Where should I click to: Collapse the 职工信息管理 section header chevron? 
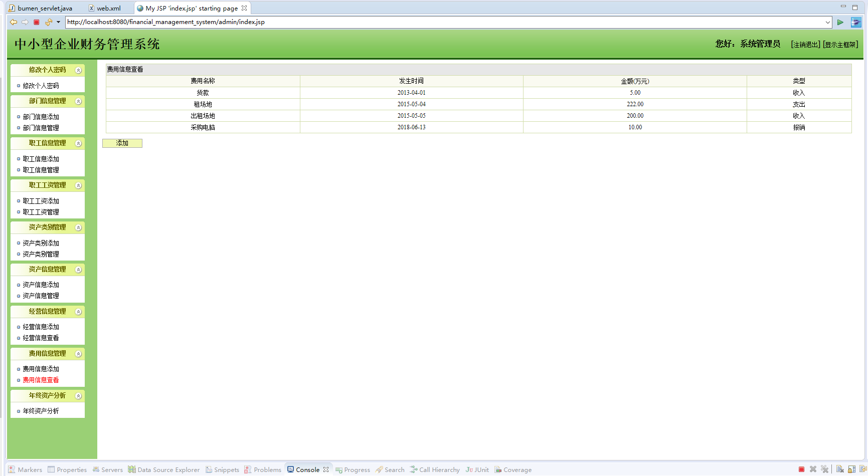point(78,143)
